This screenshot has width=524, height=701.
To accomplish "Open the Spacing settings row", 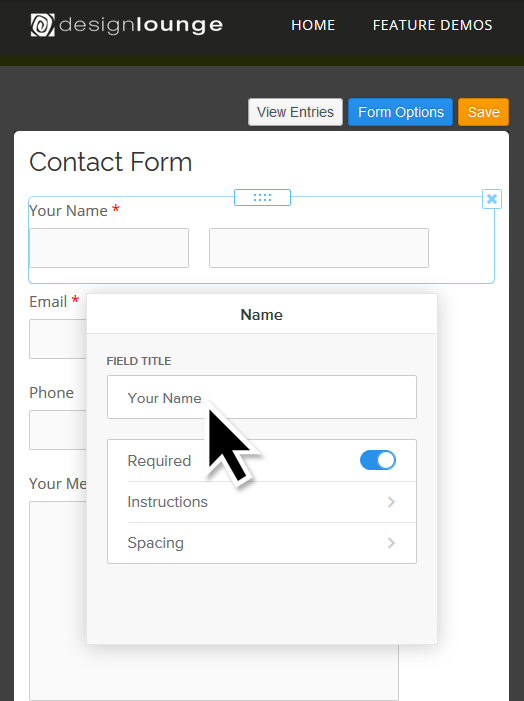I will 262,543.
